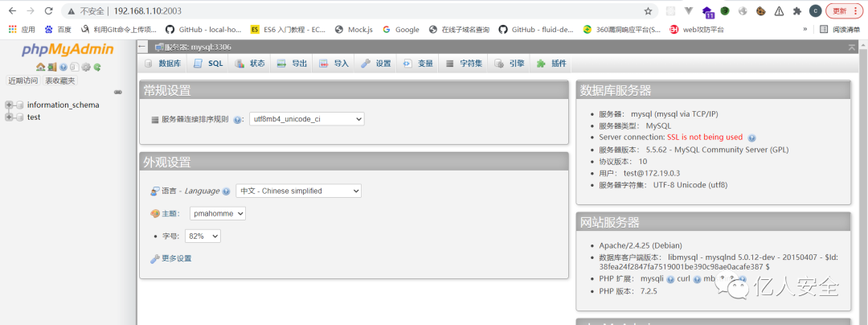Screen dimensions: 868x325
Task: Open the 插件 tab
Action: point(551,64)
